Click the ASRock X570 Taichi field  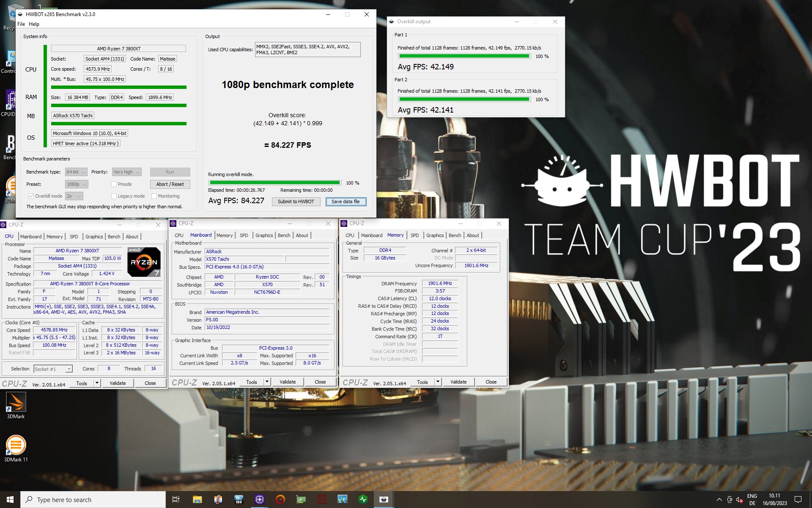73,116
